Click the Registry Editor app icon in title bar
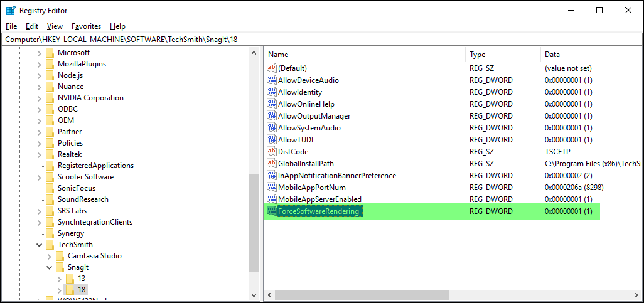This screenshot has width=644, height=303. coord(11,10)
